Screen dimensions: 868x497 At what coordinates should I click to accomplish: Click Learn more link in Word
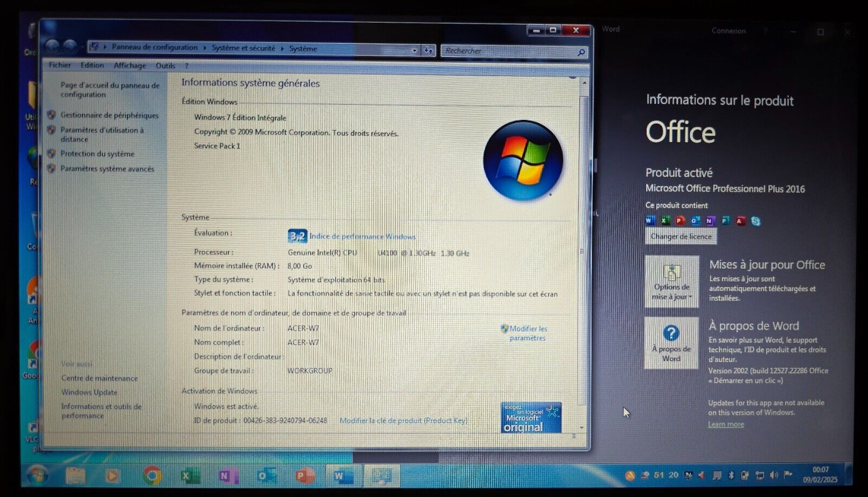(726, 424)
